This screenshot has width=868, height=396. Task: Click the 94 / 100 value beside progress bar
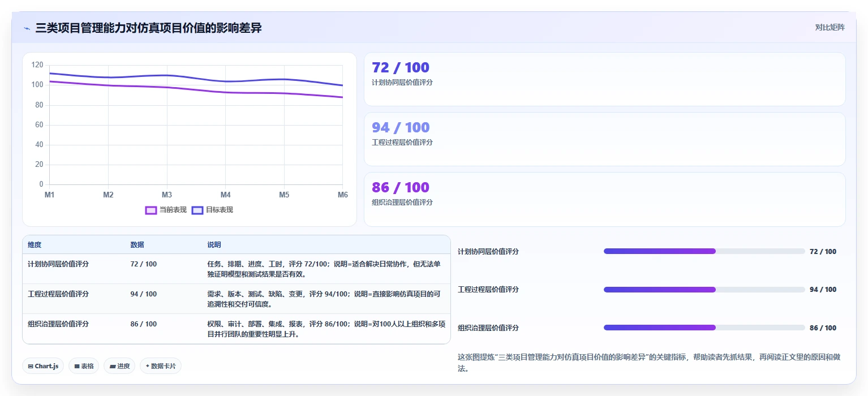point(823,290)
